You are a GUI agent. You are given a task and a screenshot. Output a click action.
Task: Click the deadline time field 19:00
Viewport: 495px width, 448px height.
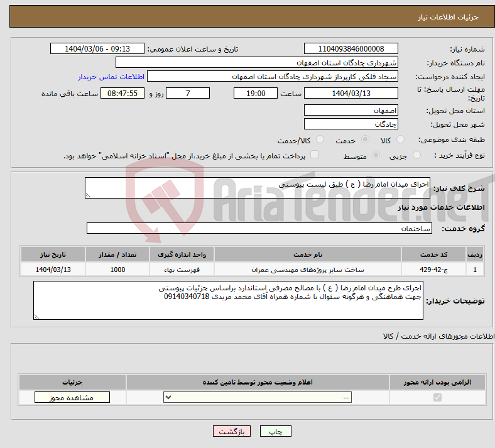[x=256, y=93]
